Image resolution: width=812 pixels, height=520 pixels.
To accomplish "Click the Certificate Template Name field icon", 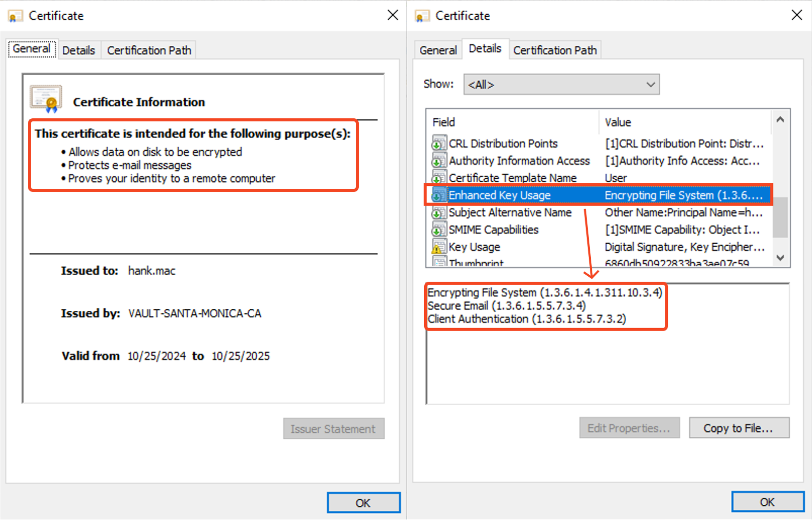I will click(x=438, y=178).
